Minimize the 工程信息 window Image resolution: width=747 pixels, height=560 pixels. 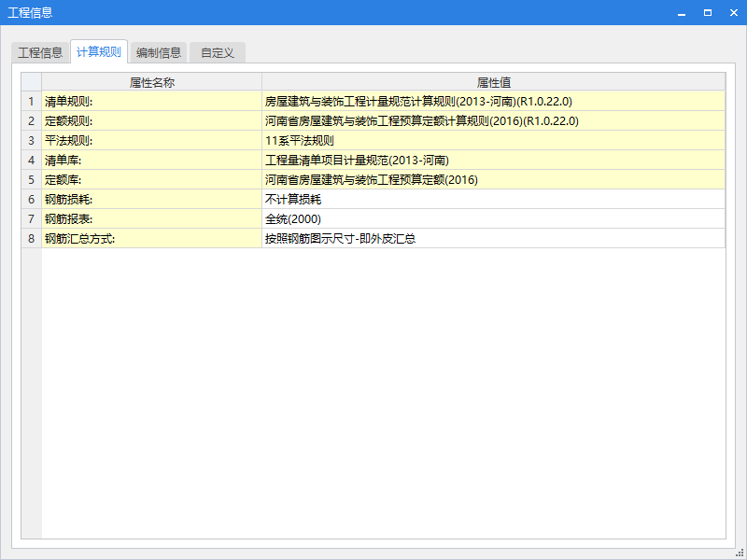[682, 13]
